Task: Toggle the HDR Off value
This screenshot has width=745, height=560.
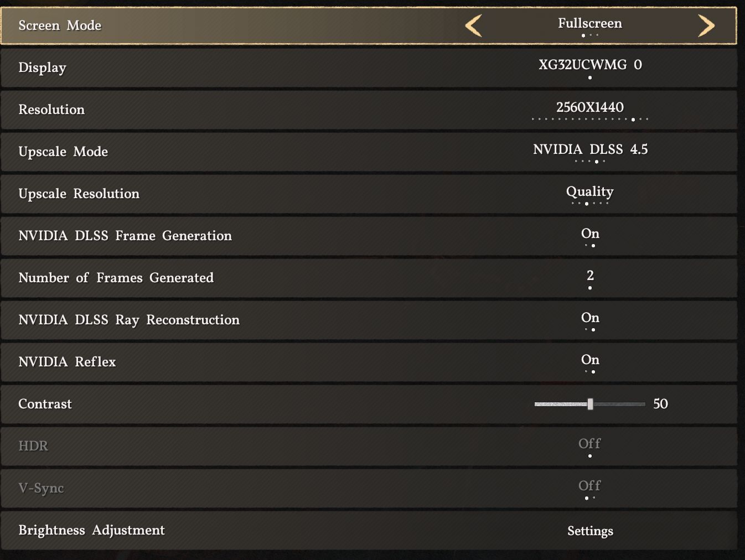Action: 589,444
